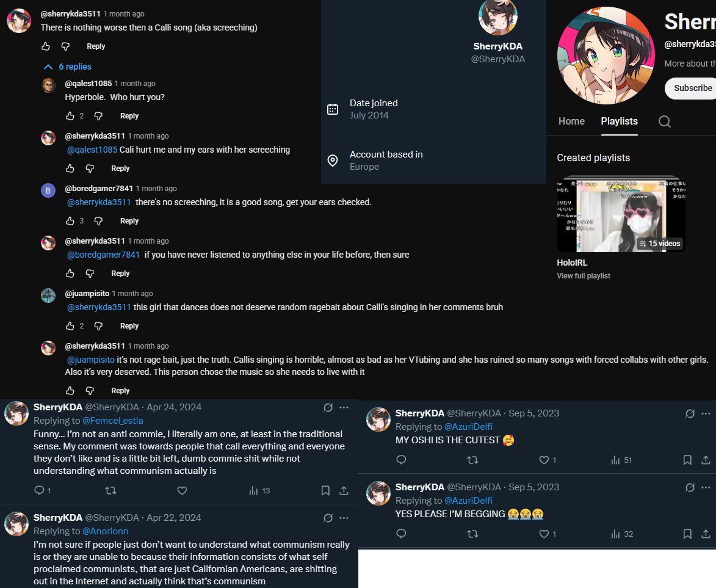
Task: Open the HoloIRL playlist thumbnail
Action: tap(621, 214)
